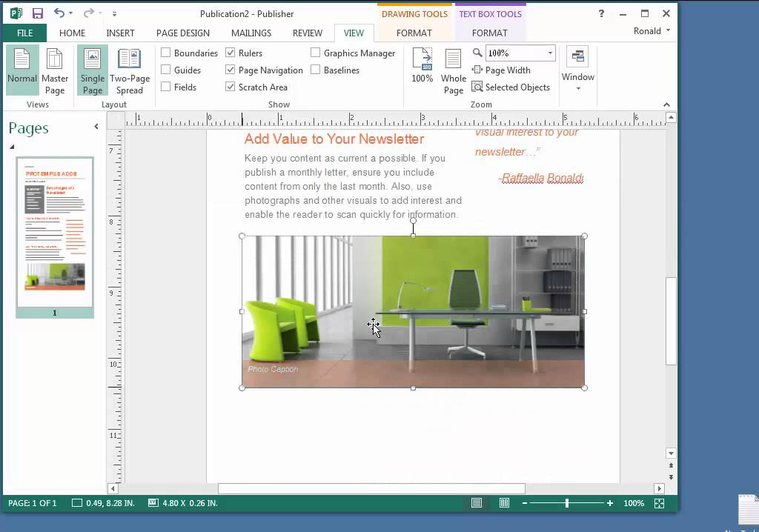Zoom in with the plus button

point(610,503)
